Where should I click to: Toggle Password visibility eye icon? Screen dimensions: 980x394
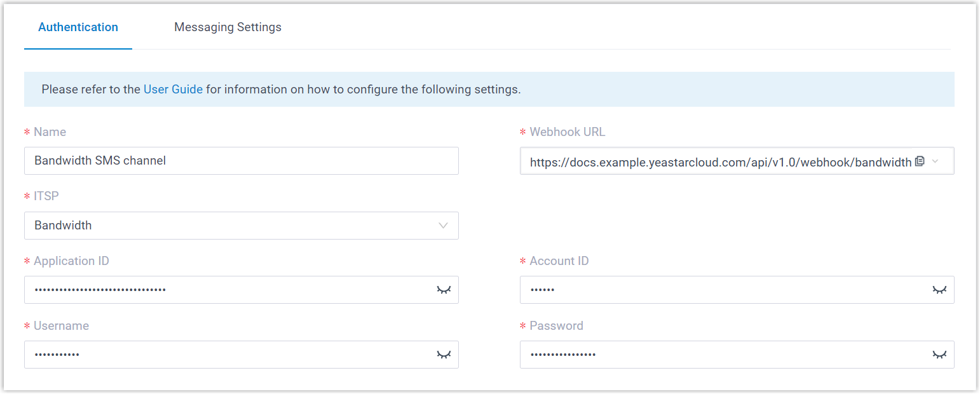[x=939, y=355]
